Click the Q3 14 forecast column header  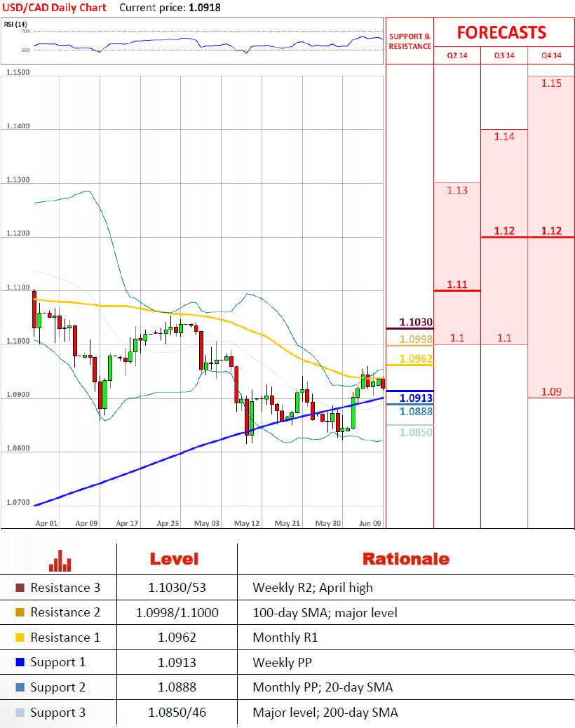pos(504,55)
